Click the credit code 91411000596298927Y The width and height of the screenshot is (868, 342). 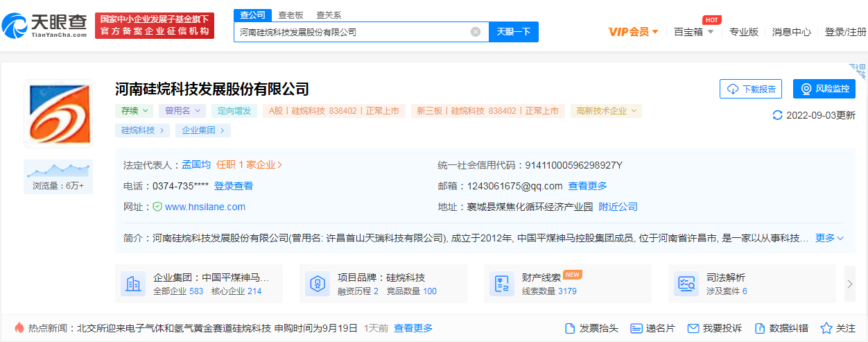click(x=574, y=165)
